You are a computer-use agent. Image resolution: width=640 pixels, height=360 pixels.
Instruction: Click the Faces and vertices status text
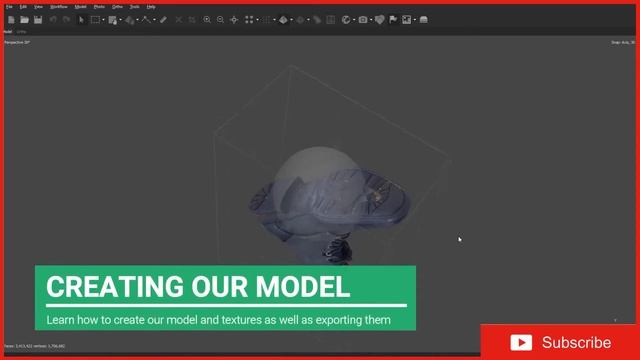(34, 346)
